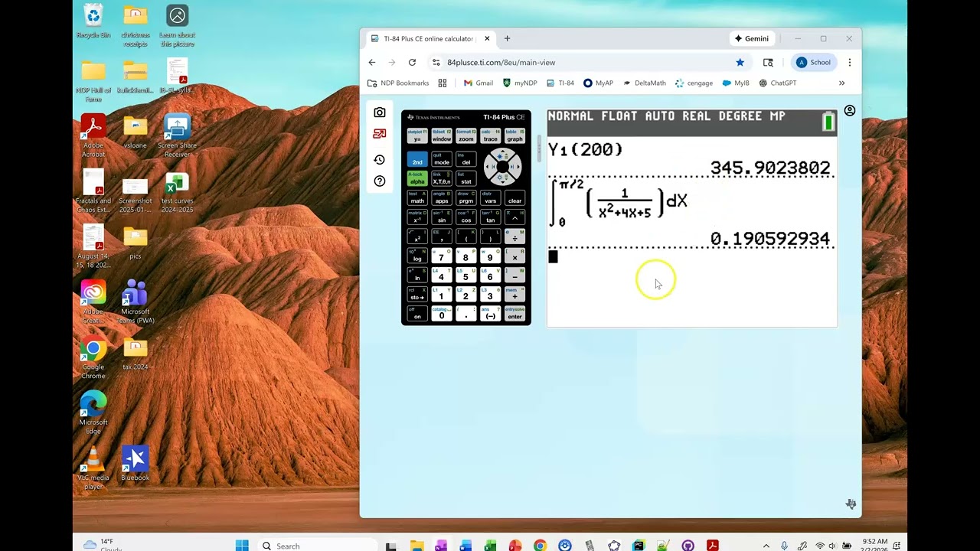The width and height of the screenshot is (980, 551).
Task: Open the myNDP bookmark
Action: pyautogui.click(x=520, y=83)
